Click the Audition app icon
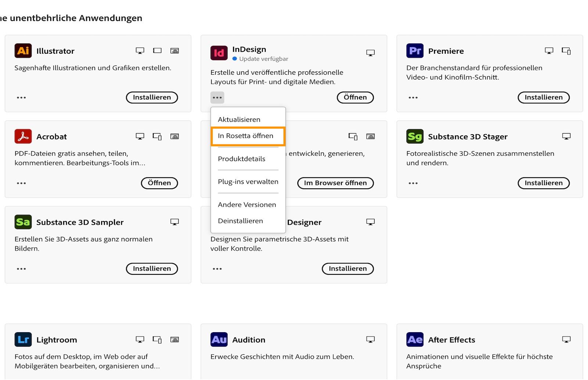The height and width of the screenshot is (380, 588). click(219, 340)
